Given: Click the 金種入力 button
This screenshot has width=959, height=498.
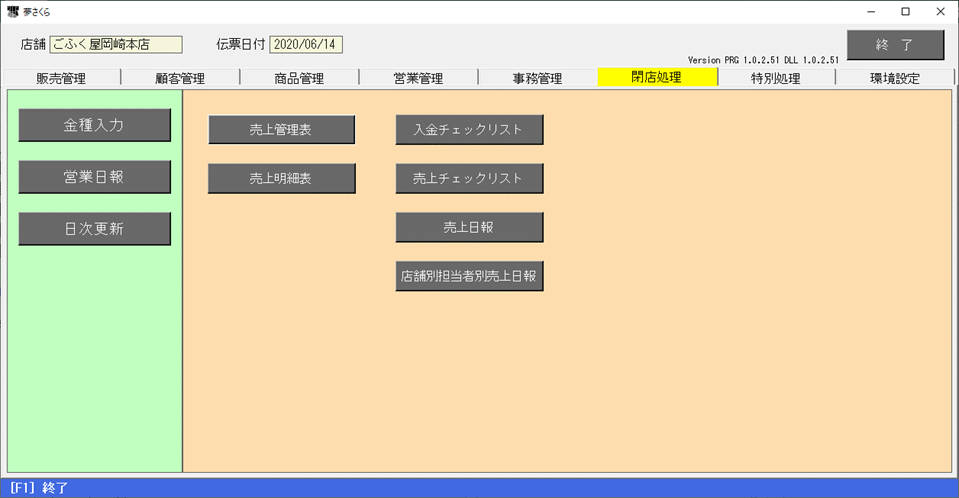Looking at the screenshot, I should point(95,125).
